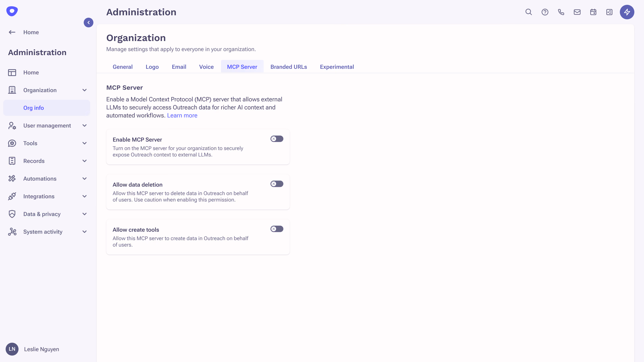Collapse the Organization section chevron
Image resolution: width=644 pixels, height=362 pixels.
click(x=85, y=90)
